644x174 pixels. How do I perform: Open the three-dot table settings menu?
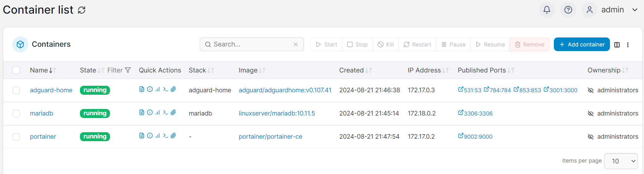pos(628,45)
